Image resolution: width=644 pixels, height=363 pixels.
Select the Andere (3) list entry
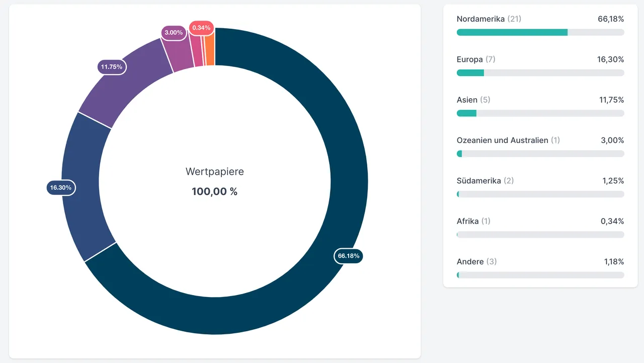coord(540,268)
